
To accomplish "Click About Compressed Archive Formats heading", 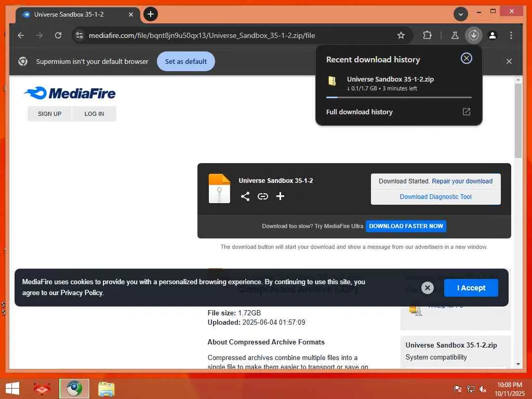I will 266,342.
